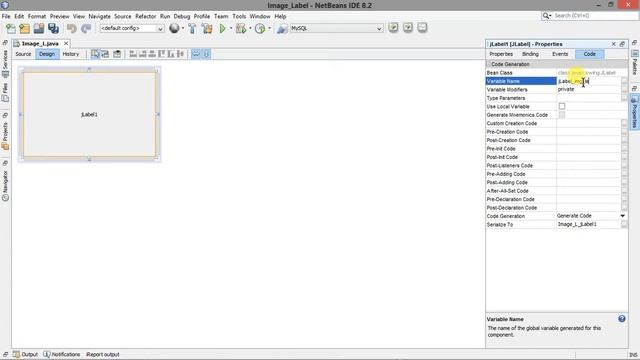The height and width of the screenshot is (360, 640).
Task: Click the Variable Name text field
Action: (x=588, y=81)
